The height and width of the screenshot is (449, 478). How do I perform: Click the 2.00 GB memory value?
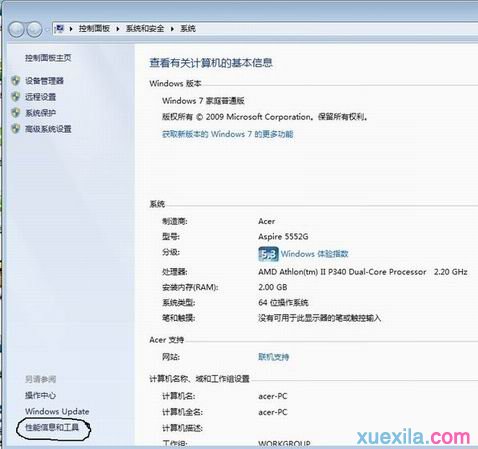[x=273, y=287]
